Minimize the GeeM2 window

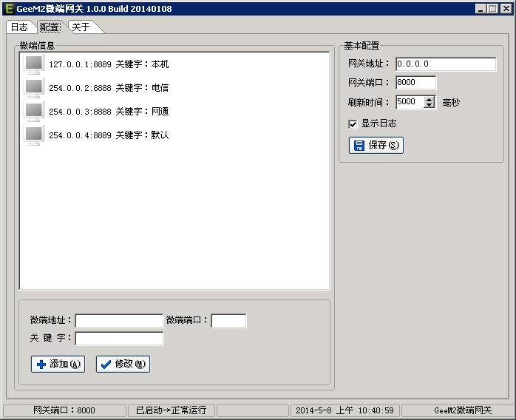[481, 9]
